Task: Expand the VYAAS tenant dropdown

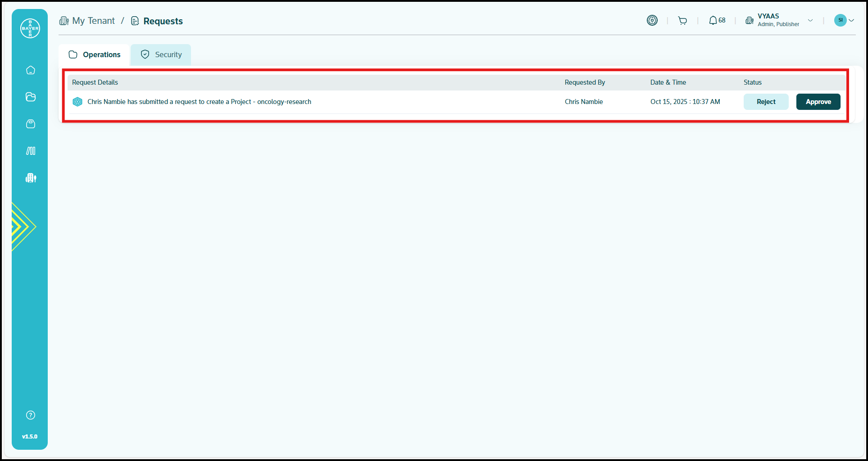Action: (x=810, y=20)
